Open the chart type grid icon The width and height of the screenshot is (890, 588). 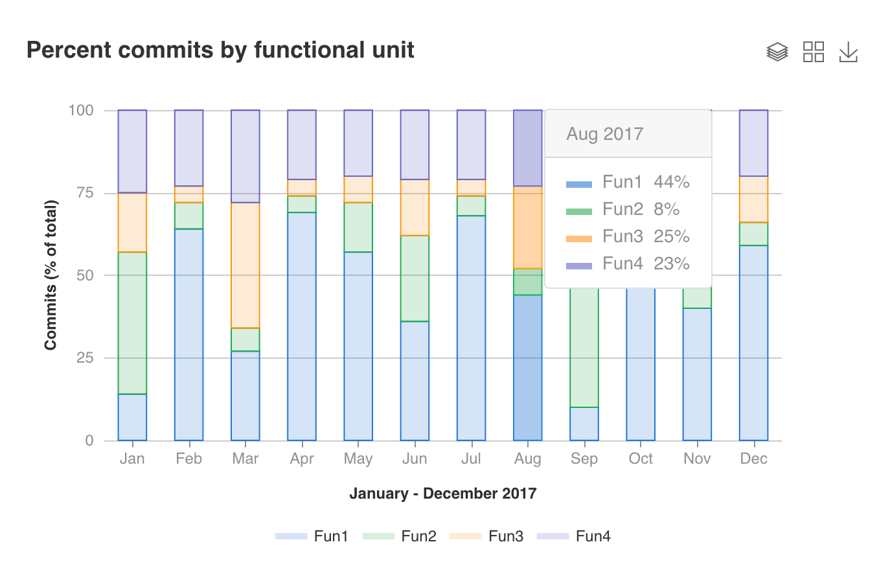(814, 51)
